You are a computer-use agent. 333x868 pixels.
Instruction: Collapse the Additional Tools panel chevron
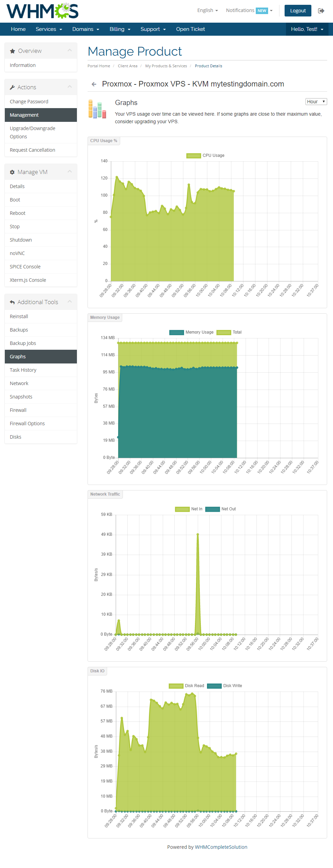[70, 302]
